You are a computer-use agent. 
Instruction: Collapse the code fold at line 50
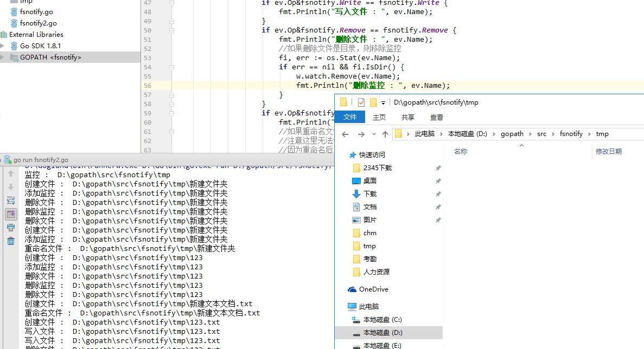(x=173, y=30)
